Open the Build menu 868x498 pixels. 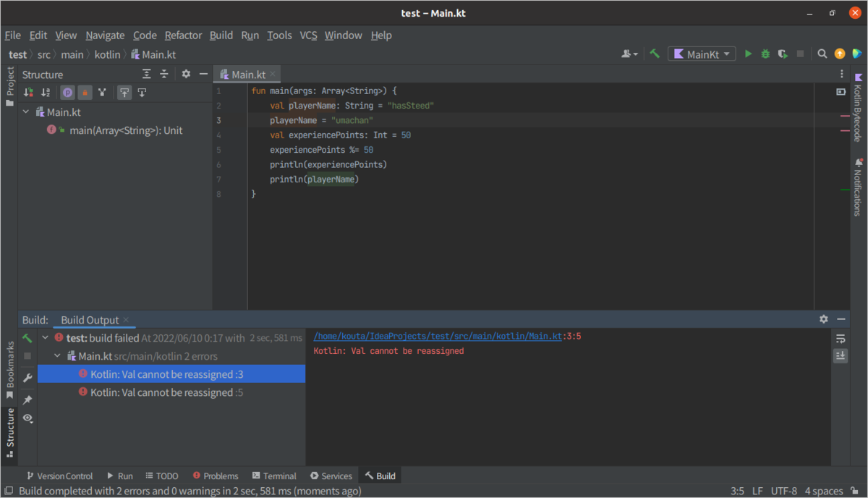(221, 35)
